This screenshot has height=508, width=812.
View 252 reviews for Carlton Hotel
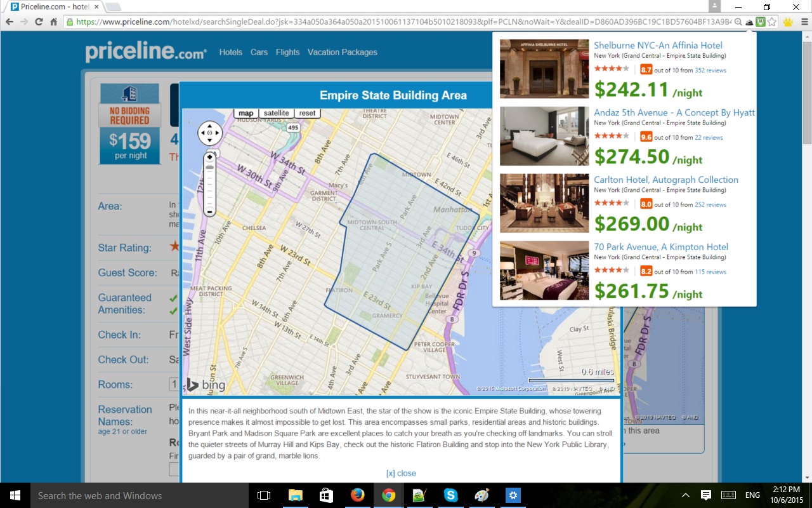click(x=710, y=205)
